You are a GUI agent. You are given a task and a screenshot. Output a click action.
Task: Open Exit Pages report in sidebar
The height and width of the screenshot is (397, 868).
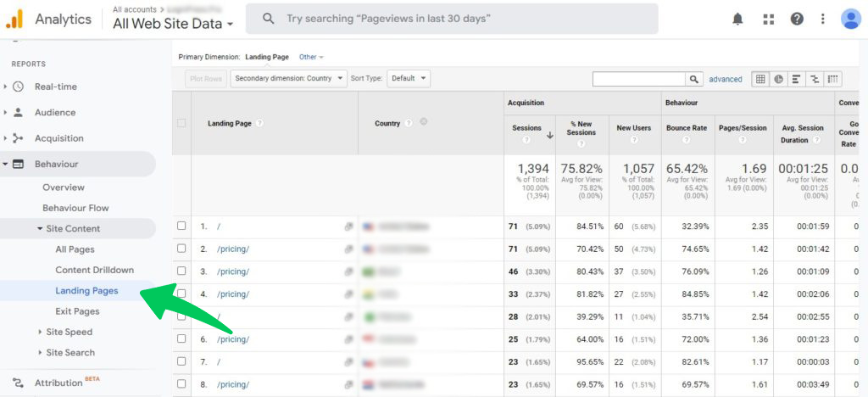point(77,311)
